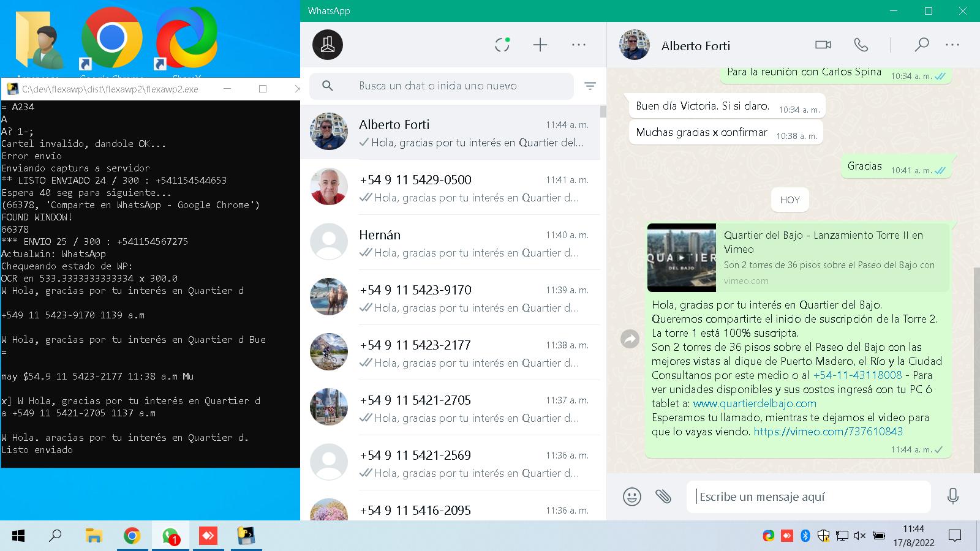Viewport: 980px width, 551px height.
Task: Forward the Quartier del Bajo message
Action: click(630, 339)
